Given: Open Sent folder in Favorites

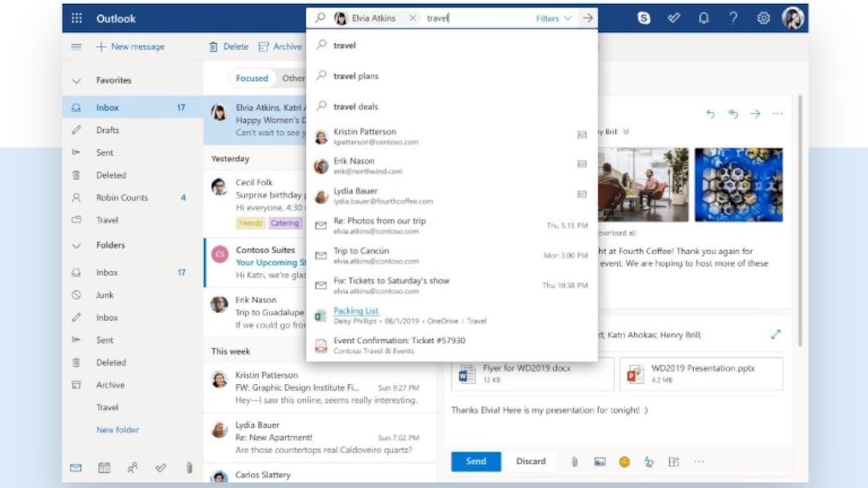Looking at the screenshot, I should [133, 152].
